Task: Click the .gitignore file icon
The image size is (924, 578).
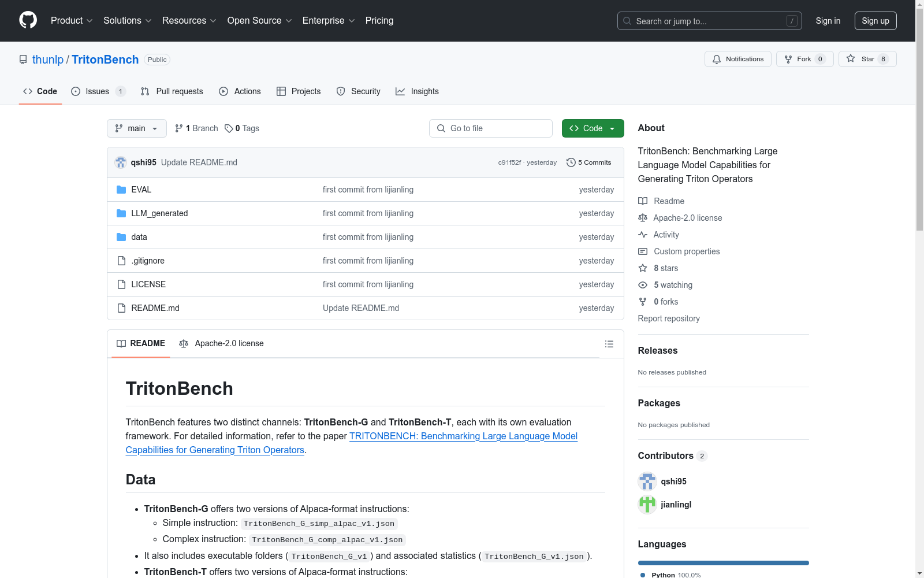Action: tap(121, 261)
